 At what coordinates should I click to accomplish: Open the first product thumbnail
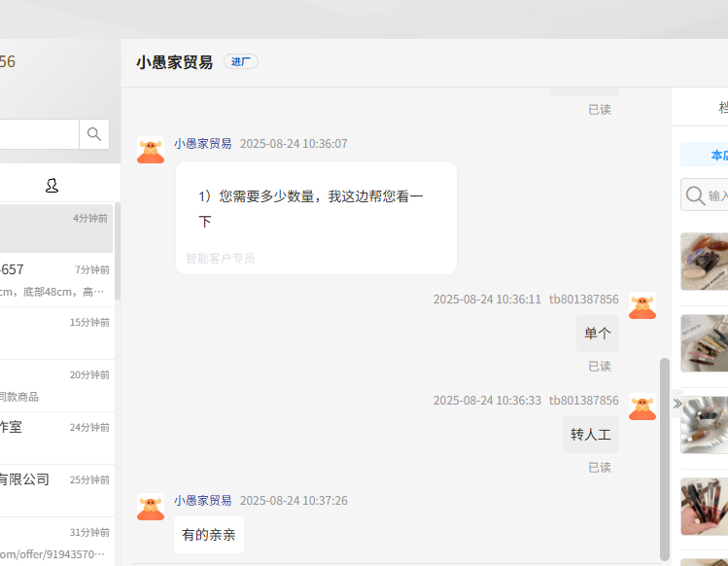tap(705, 262)
